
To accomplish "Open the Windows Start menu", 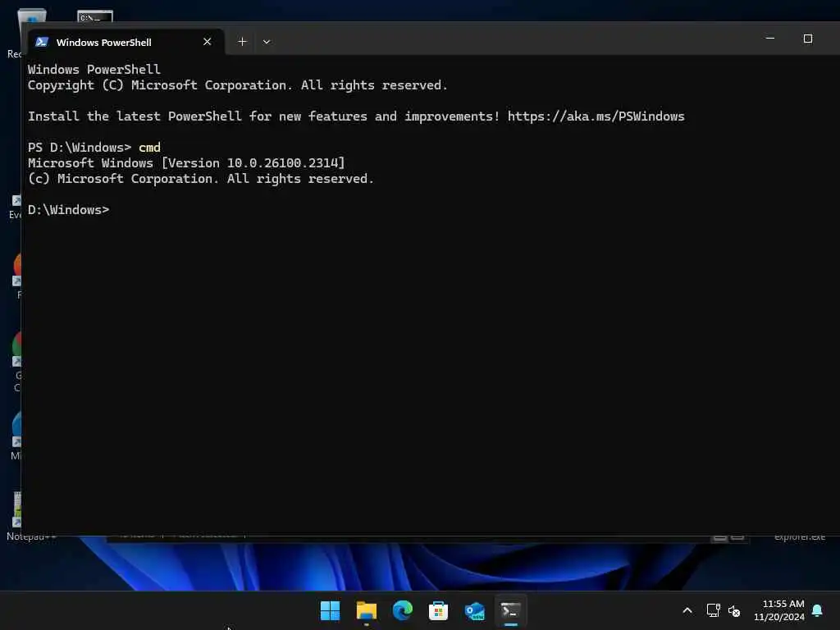I will tap(330, 610).
